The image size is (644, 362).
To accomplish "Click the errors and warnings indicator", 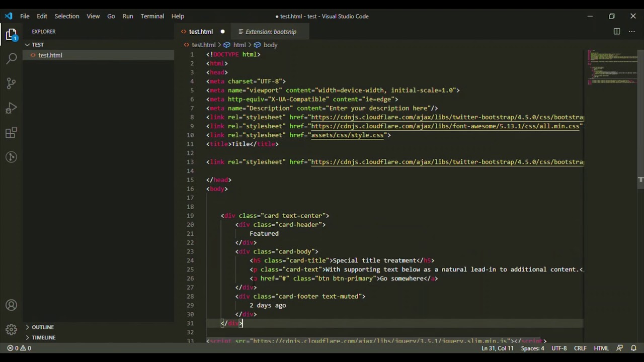I will 19,348.
